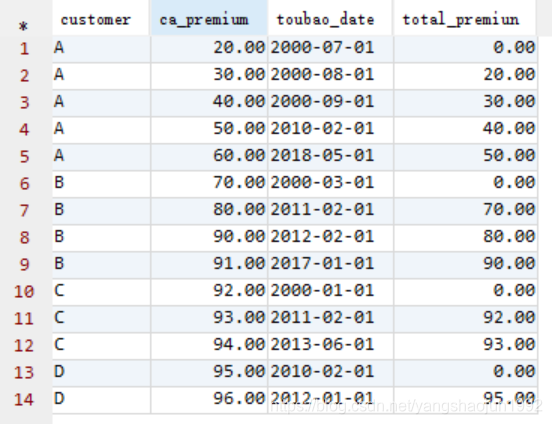Viewport: 552px width, 424px height.
Task: Click date cell 2018-05-01
Action: tap(330, 157)
